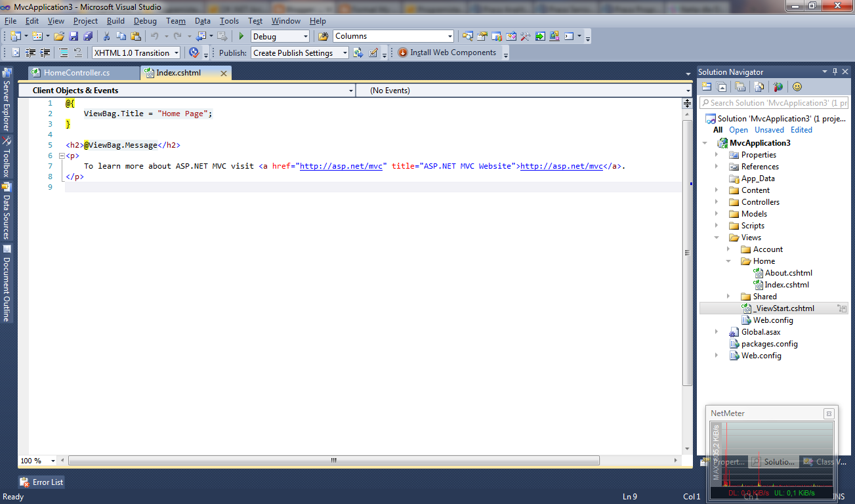Open the XHTML 1.0 Transition schema dropdown
The image size is (855, 504).
[x=176, y=52]
